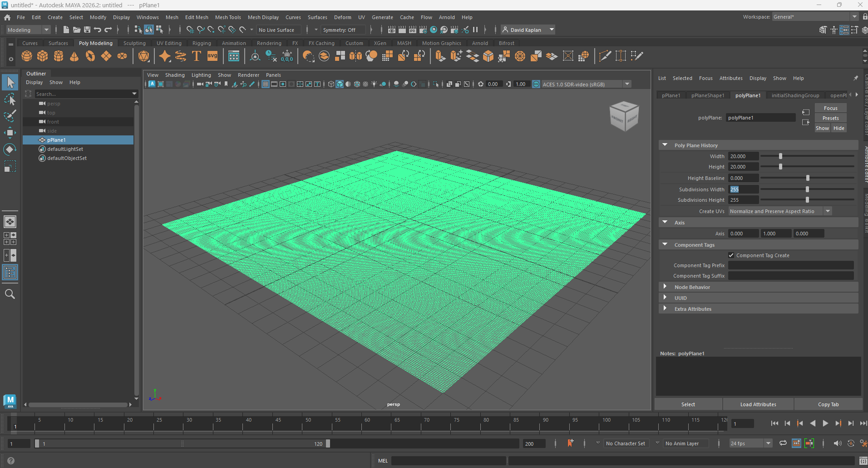Create a polygon torus from the shelf
The image size is (868, 468).
[x=90, y=56]
